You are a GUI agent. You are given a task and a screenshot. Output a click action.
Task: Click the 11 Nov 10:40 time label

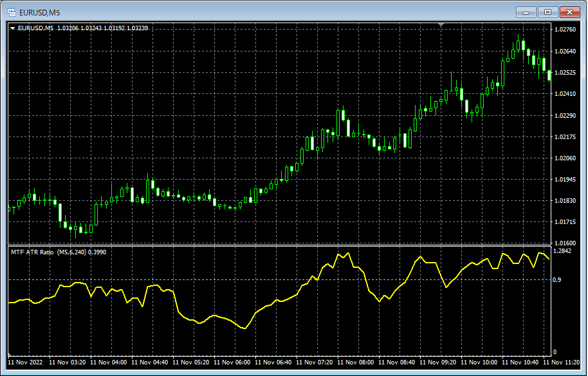click(x=520, y=362)
